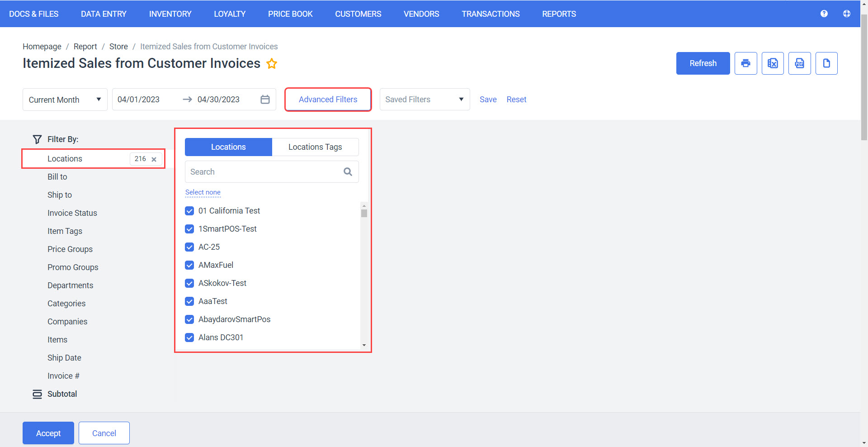Click the globe icon in the top bar
Screen dimensions: 868x447
(846, 14)
